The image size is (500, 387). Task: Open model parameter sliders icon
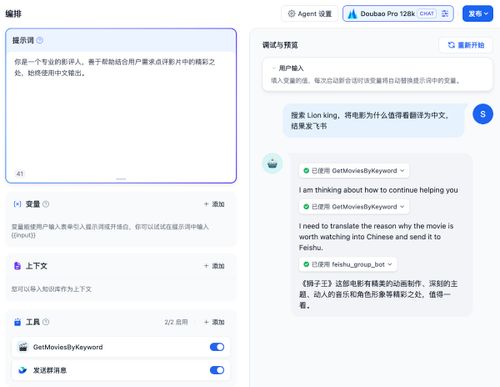coord(445,14)
